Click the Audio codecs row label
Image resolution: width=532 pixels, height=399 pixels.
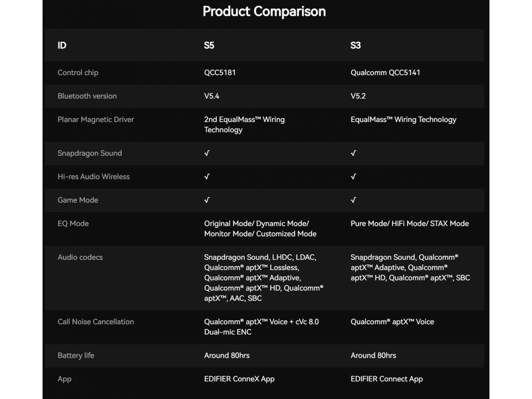point(80,257)
